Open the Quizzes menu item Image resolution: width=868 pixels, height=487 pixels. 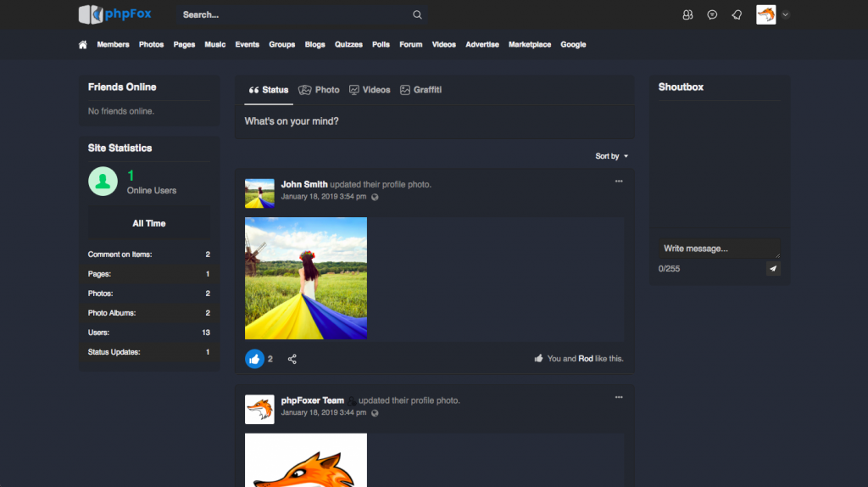[348, 44]
